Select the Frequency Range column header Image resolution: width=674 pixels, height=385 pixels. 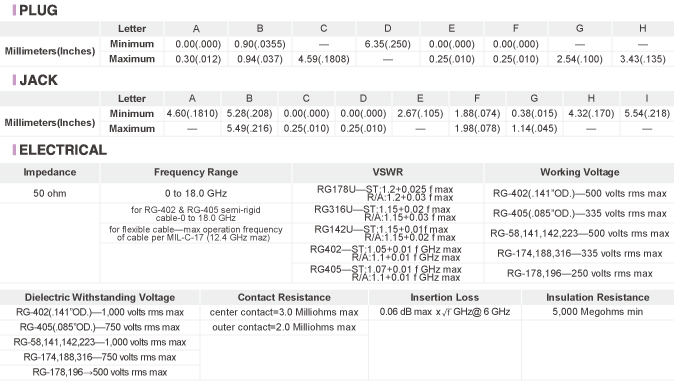(x=196, y=172)
